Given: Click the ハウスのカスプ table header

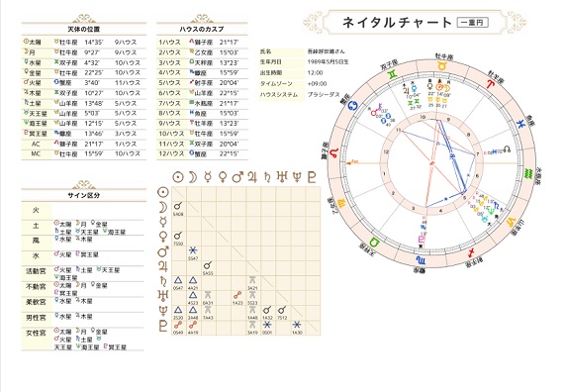Looking at the screenshot, I should point(202,29).
